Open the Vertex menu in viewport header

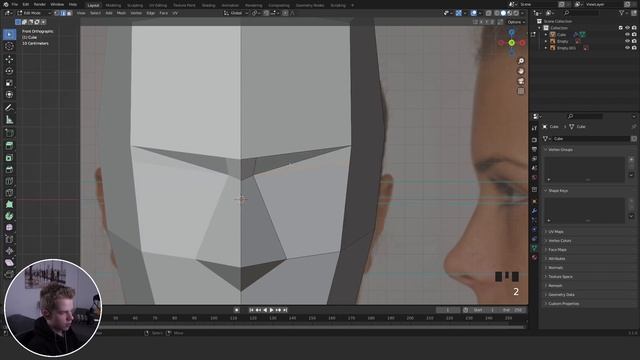136,13
